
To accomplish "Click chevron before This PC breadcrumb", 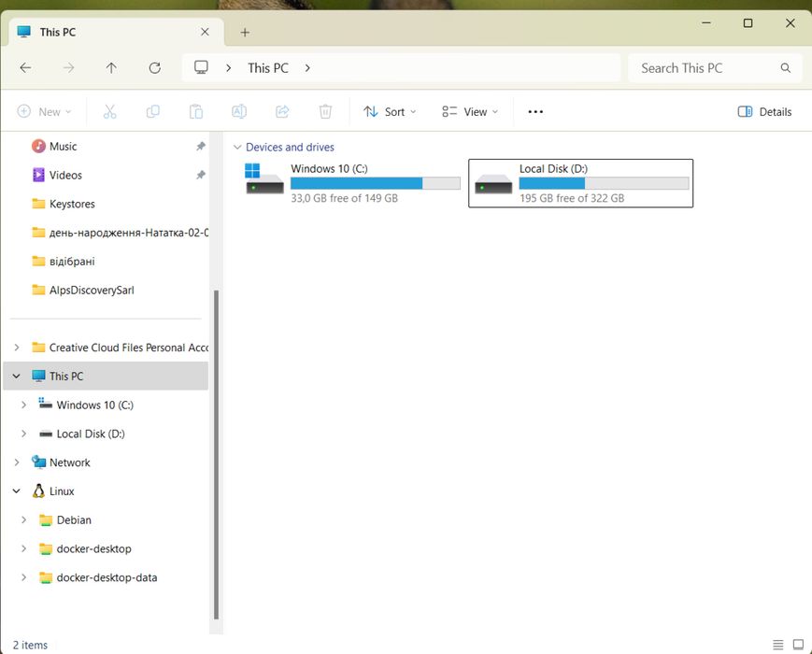I will (228, 68).
